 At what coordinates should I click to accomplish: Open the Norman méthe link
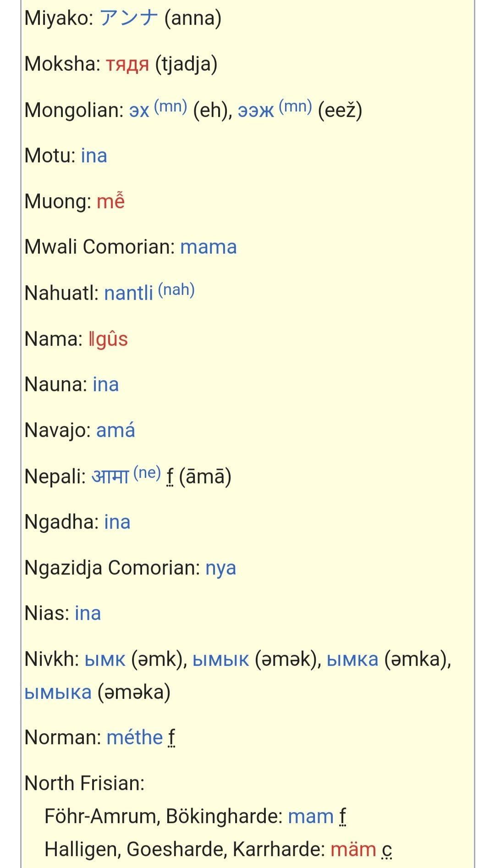(135, 738)
